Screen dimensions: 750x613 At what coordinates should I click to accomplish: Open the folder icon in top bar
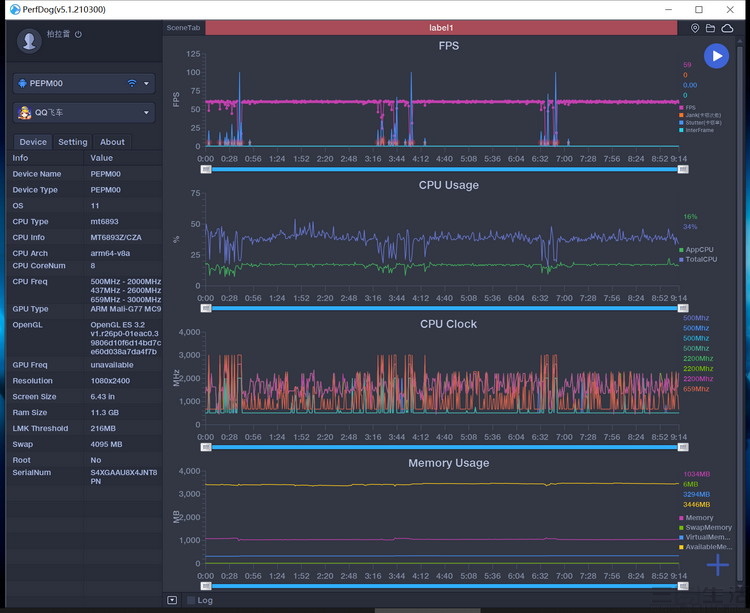coord(711,28)
